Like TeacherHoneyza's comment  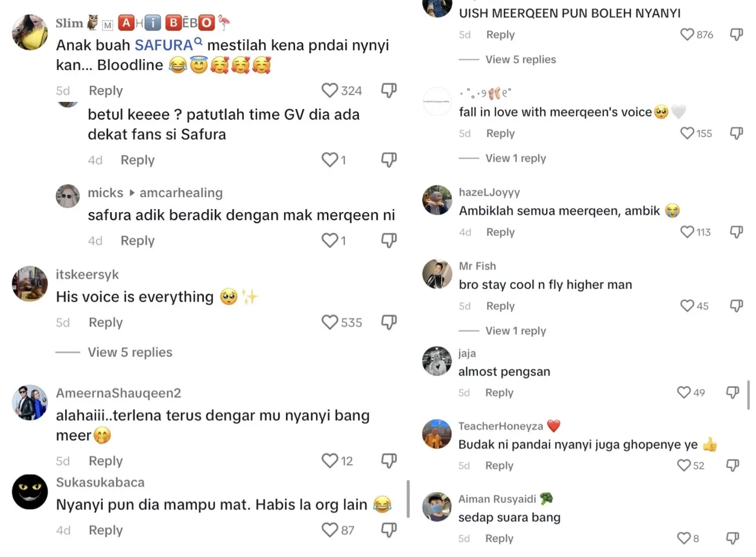[x=684, y=465]
